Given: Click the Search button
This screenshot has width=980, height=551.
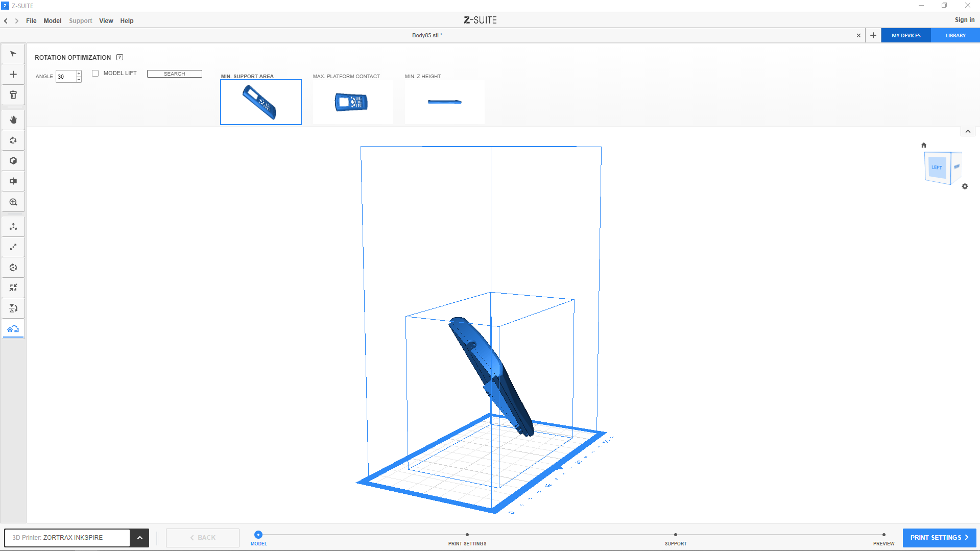Looking at the screenshot, I should click(174, 74).
